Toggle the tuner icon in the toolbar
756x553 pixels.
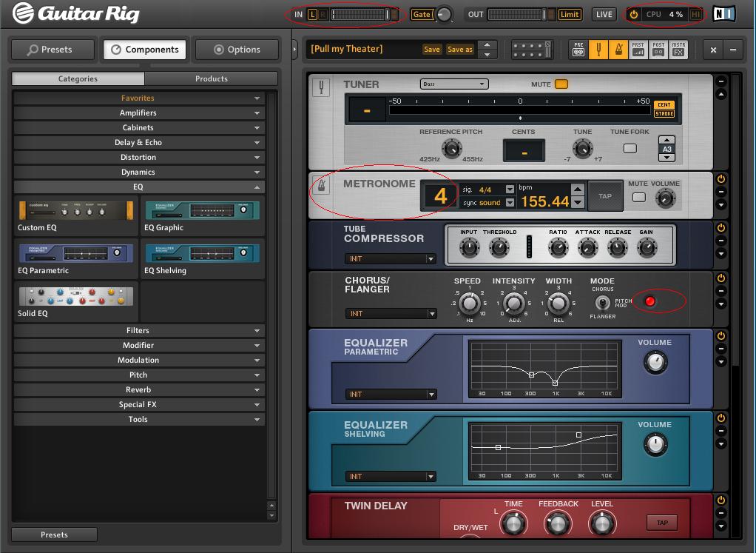pyautogui.click(x=598, y=50)
